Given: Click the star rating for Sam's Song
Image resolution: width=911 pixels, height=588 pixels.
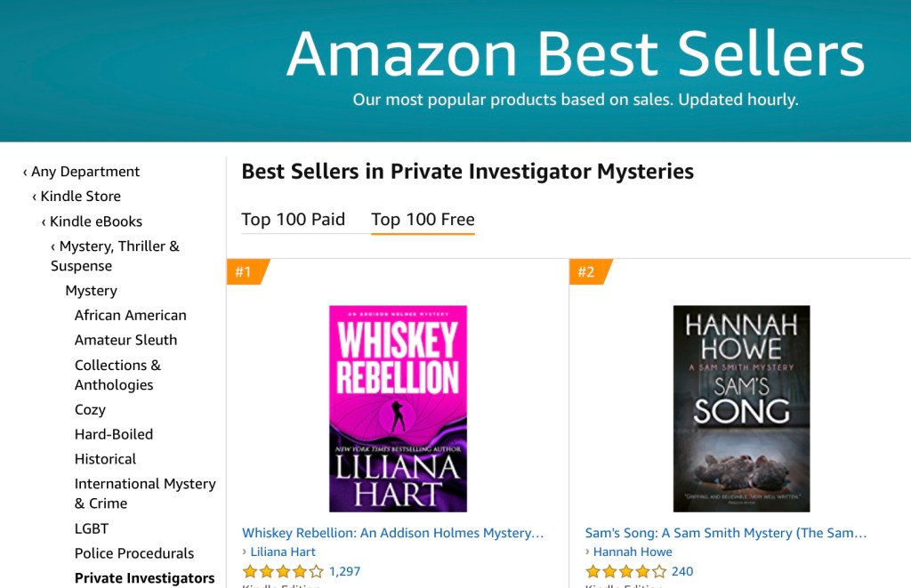Looking at the screenshot, I should pyautogui.click(x=625, y=571).
